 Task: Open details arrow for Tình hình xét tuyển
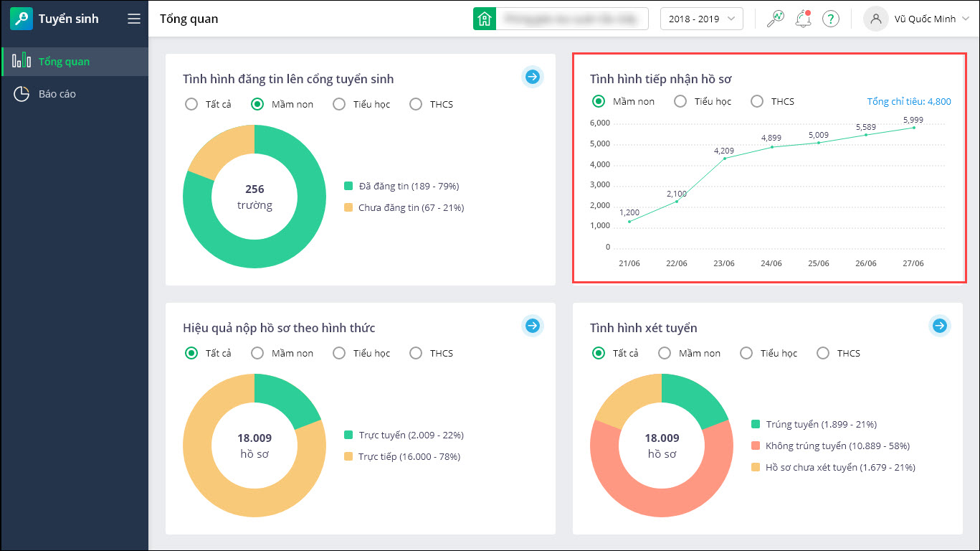click(939, 326)
